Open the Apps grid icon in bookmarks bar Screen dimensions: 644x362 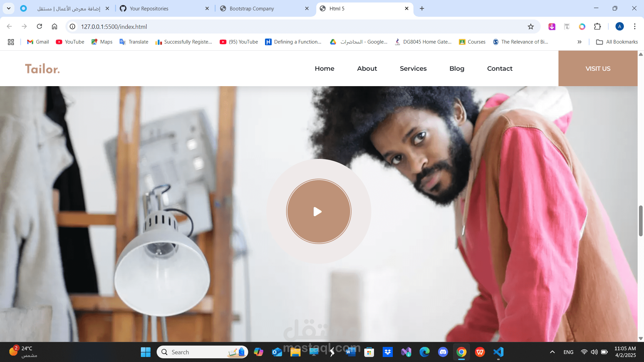coord(11,42)
